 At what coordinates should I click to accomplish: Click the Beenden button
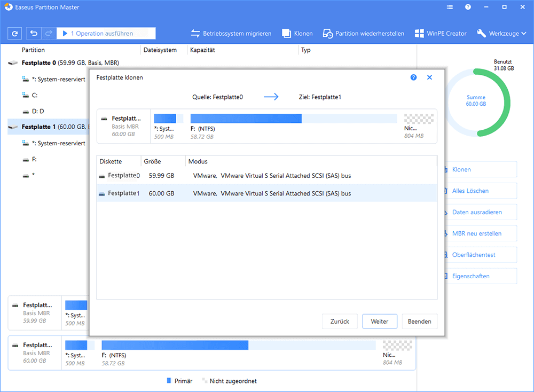coord(419,322)
